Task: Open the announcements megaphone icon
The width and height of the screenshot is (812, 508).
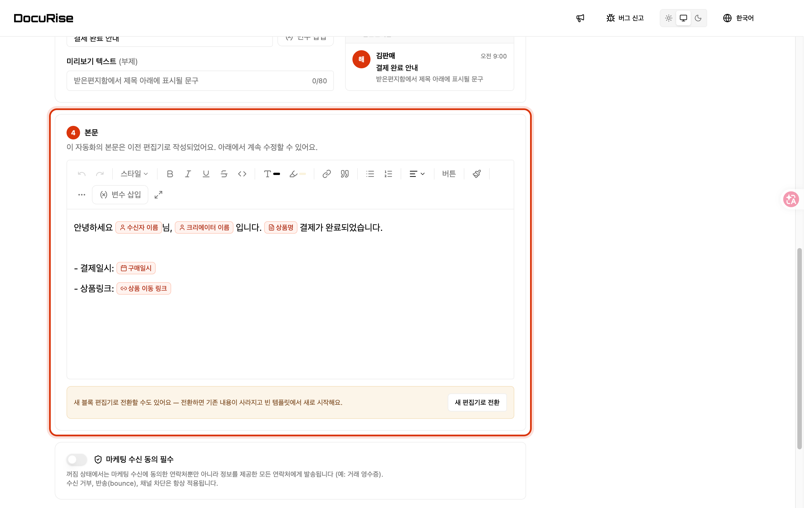Action: pyautogui.click(x=580, y=18)
